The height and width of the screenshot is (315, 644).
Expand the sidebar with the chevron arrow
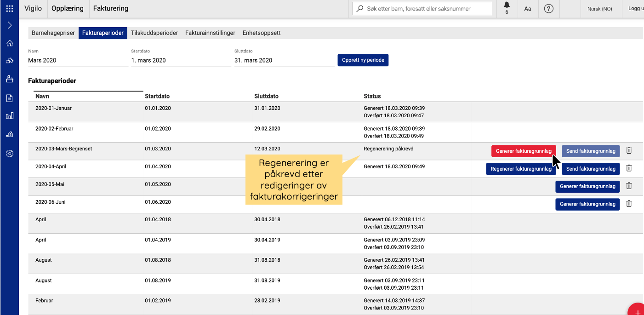9,25
